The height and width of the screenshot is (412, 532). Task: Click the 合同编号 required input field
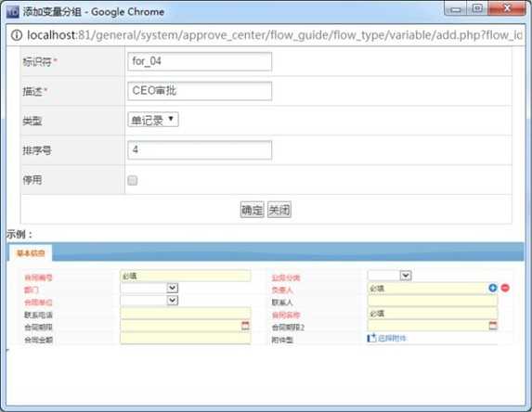pos(186,276)
